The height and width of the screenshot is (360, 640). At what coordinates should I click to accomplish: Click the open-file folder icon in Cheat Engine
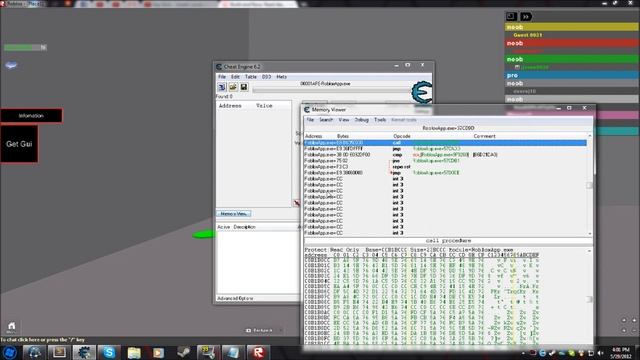coord(233,87)
